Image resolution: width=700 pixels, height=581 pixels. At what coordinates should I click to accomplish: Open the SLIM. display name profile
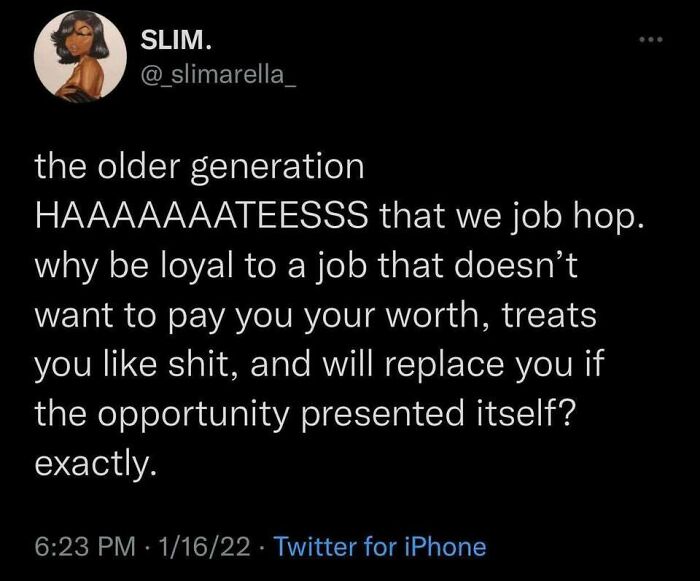coord(174,42)
